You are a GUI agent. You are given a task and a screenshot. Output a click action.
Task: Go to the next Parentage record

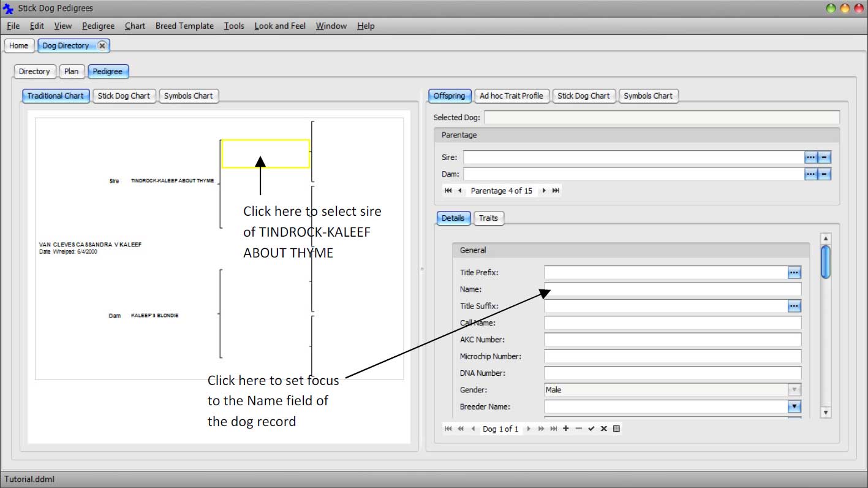tap(543, 191)
